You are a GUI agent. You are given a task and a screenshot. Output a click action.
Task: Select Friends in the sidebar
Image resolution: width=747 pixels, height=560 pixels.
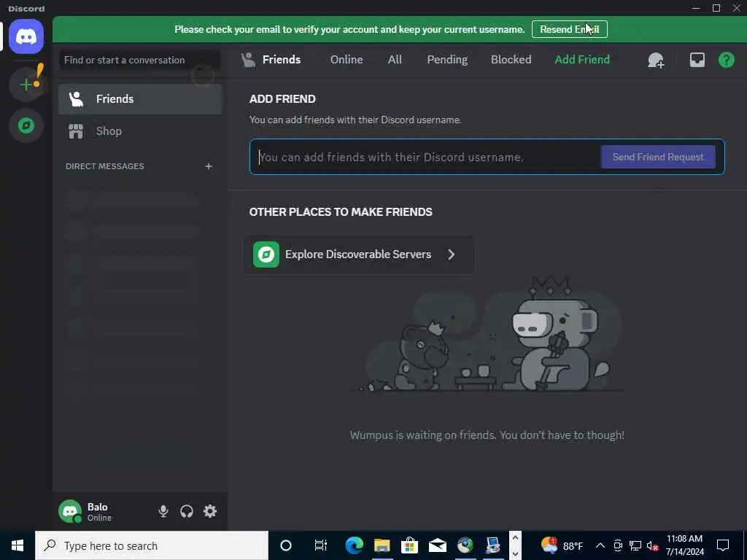pos(140,99)
